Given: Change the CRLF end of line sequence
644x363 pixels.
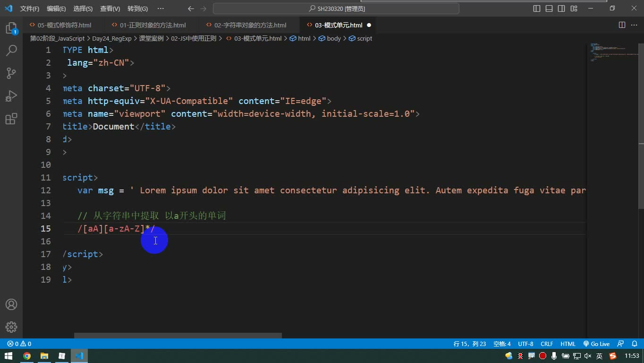Looking at the screenshot, I should [547, 344].
